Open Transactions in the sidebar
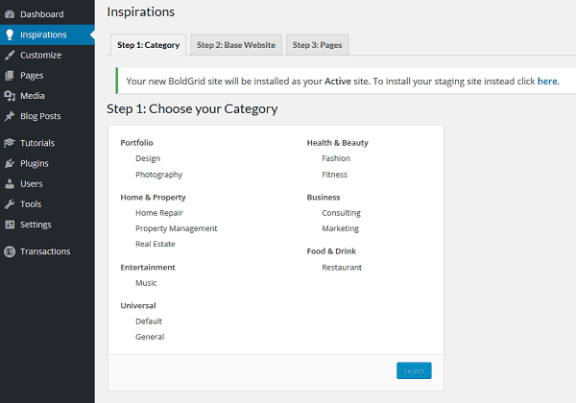Screen dimensions: 576x403 click(x=47, y=251)
